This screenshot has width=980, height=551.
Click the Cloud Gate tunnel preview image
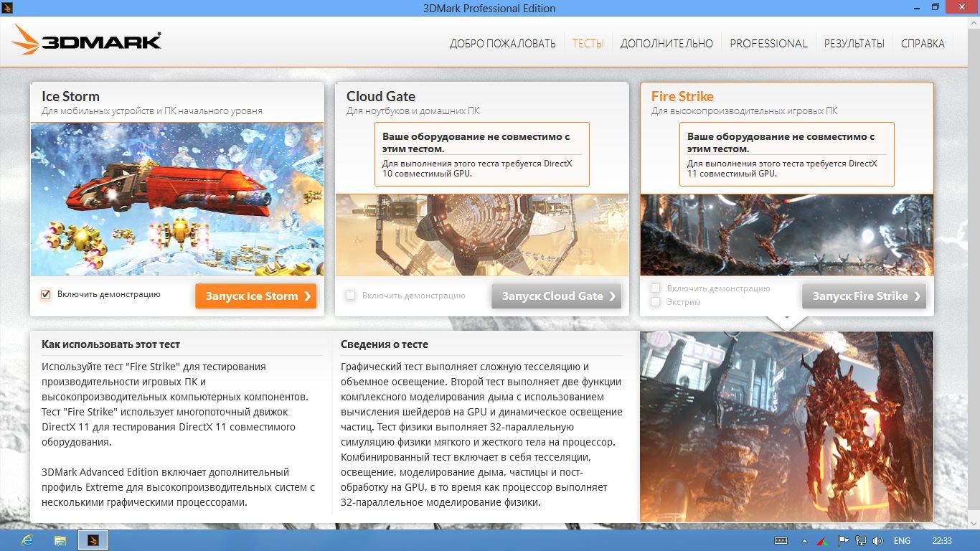pyautogui.click(x=482, y=235)
